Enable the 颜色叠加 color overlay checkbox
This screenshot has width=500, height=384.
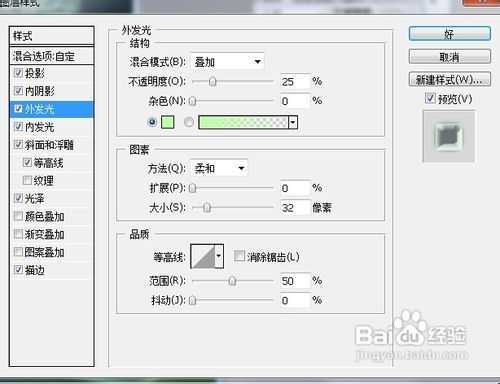tap(18, 216)
